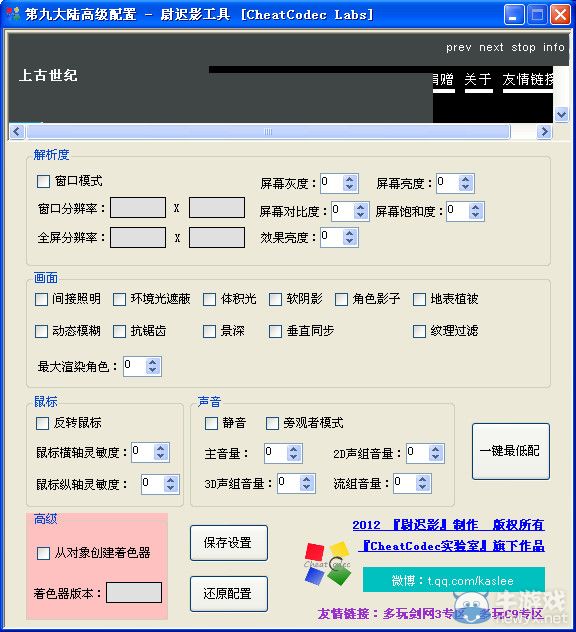Screen dimensions: 576x632
Task: Toggle the 角色影子 checkbox
Action: [x=341, y=299]
